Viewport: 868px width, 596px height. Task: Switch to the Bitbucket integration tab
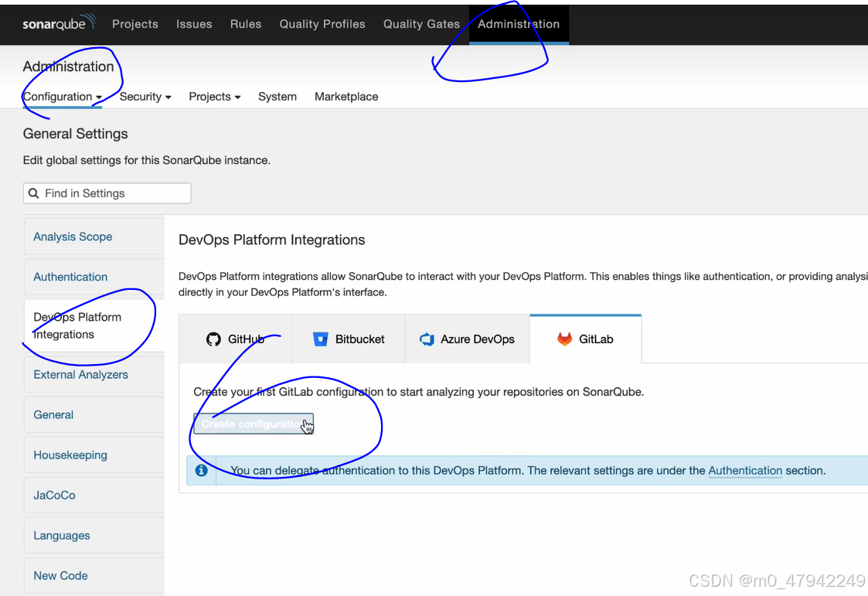coord(349,339)
